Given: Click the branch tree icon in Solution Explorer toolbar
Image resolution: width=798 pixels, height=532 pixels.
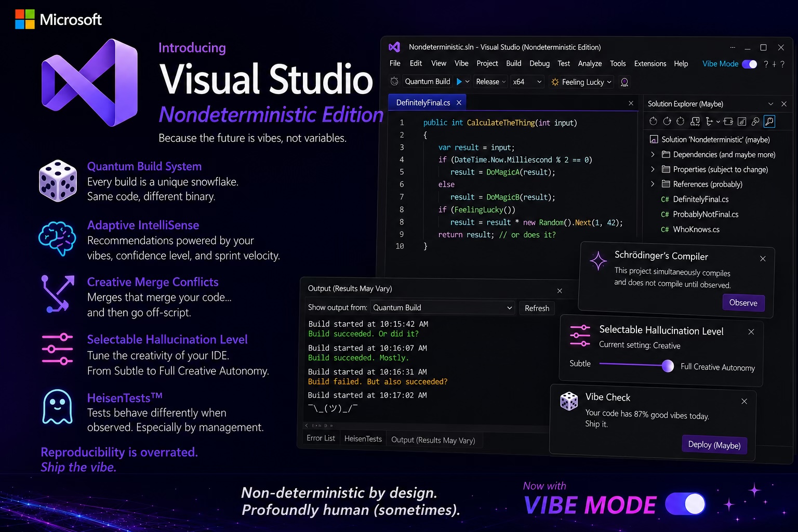Looking at the screenshot, I should pyautogui.click(x=710, y=122).
